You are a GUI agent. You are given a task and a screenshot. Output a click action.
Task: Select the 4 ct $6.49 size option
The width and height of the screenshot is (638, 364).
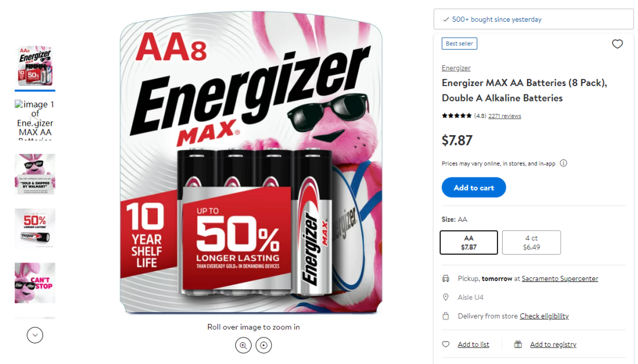[x=532, y=242]
